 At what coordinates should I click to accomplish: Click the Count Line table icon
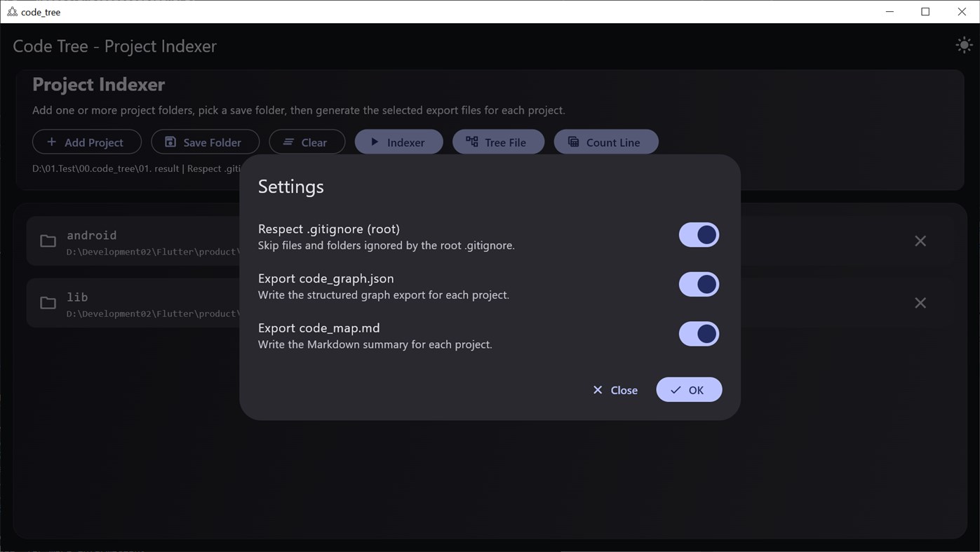coord(573,142)
